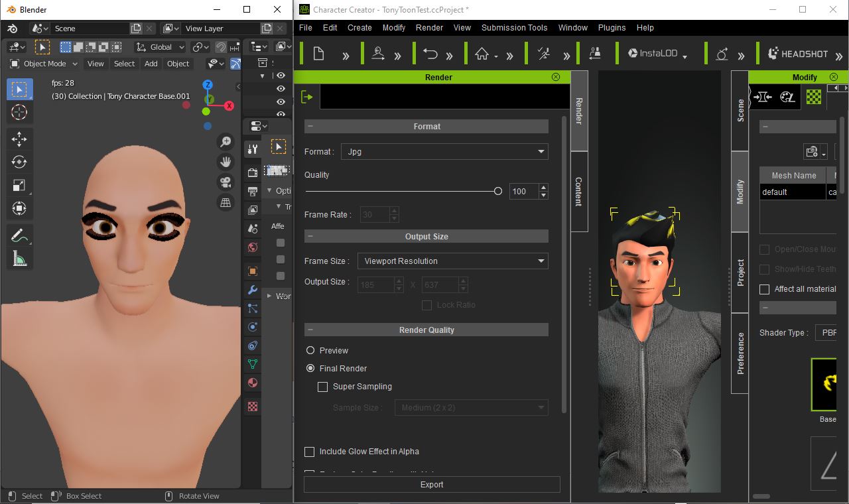Open the Format Jpg dropdown

(444, 152)
